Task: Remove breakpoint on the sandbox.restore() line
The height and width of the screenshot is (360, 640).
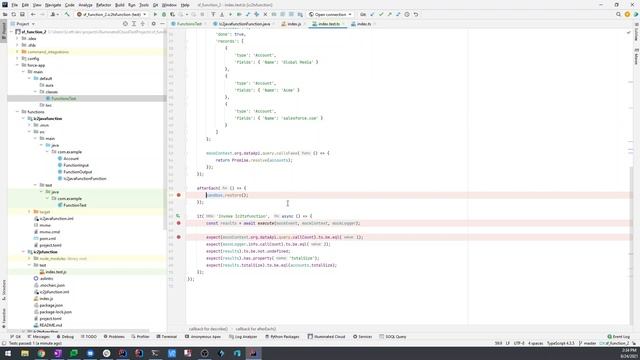Action: [178, 195]
